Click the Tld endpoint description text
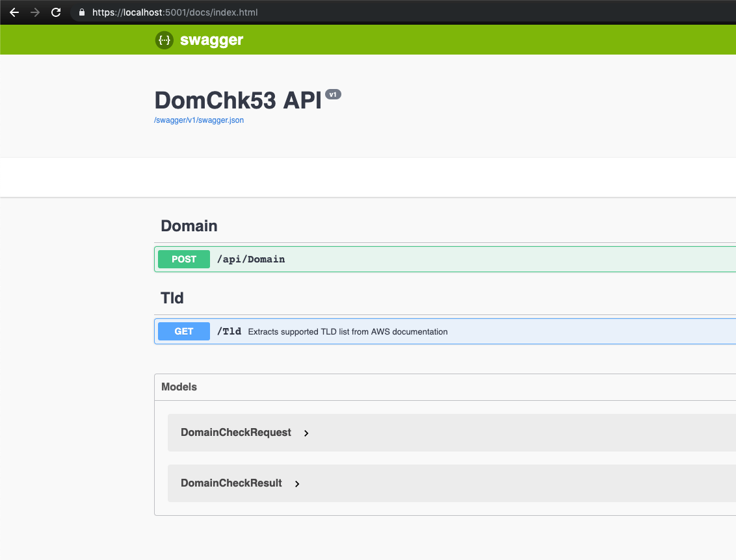The height and width of the screenshot is (560, 736). [348, 332]
